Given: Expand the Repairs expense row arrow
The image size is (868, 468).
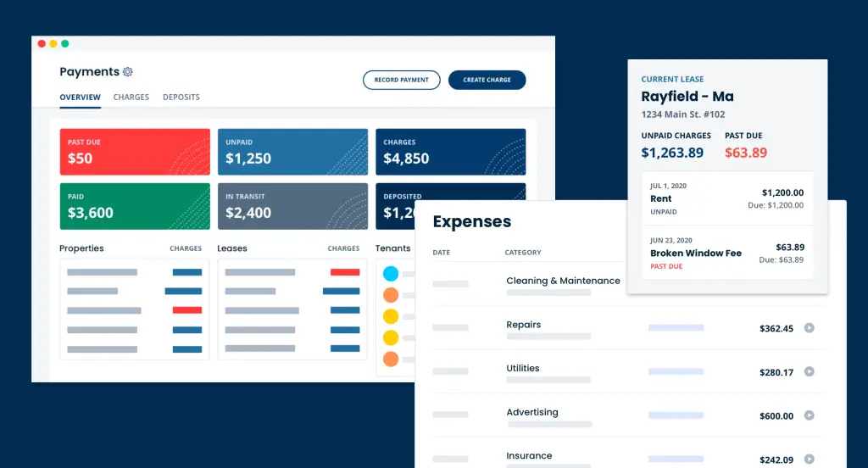Looking at the screenshot, I should (809, 328).
